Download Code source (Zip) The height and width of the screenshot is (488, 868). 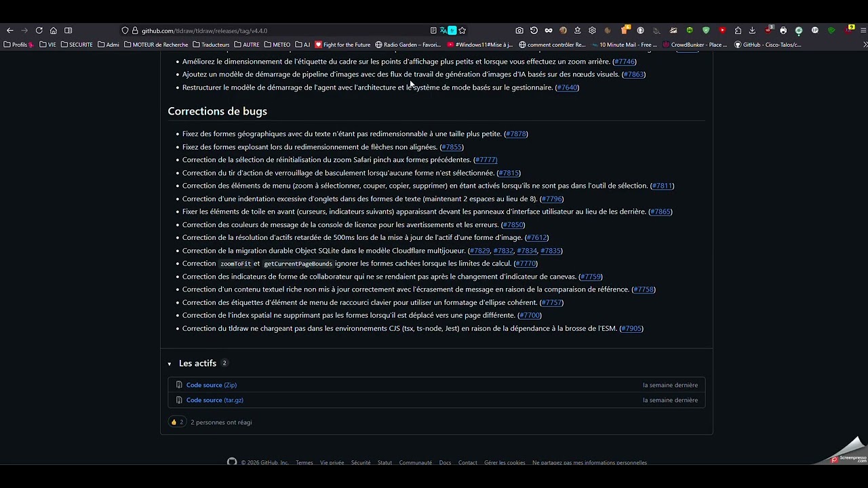212,385
